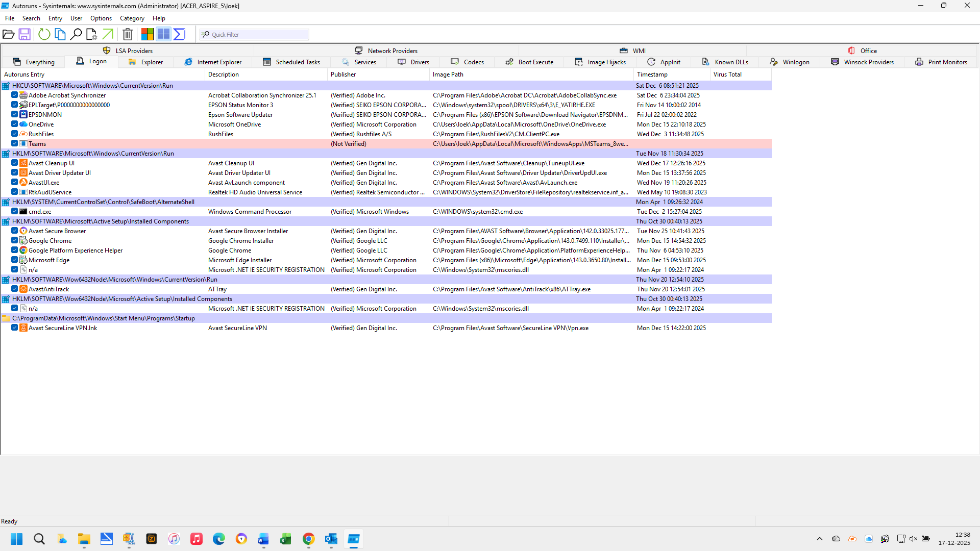Open the Entry menu
Screen dimensions: 980x551
tap(55, 18)
